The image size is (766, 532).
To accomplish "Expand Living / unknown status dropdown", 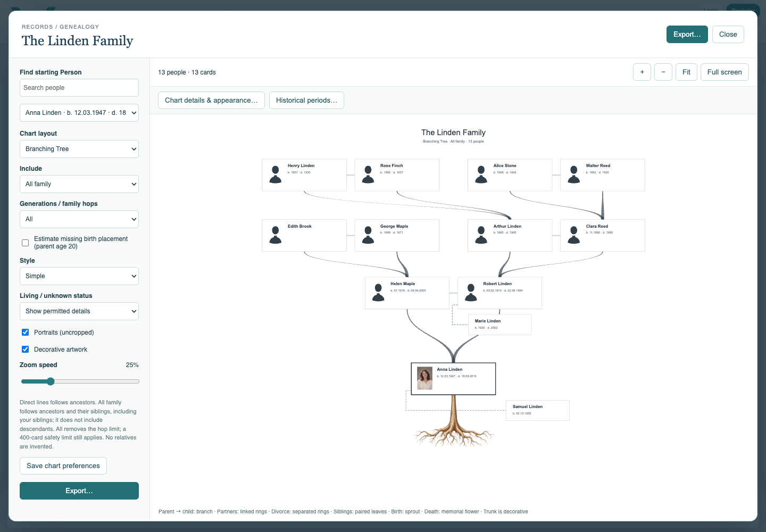I will (79, 311).
